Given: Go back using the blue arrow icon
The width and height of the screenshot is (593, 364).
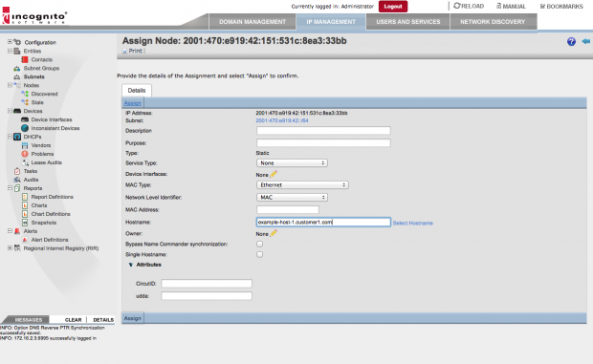Looking at the screenshot, I should pos(585,41).
